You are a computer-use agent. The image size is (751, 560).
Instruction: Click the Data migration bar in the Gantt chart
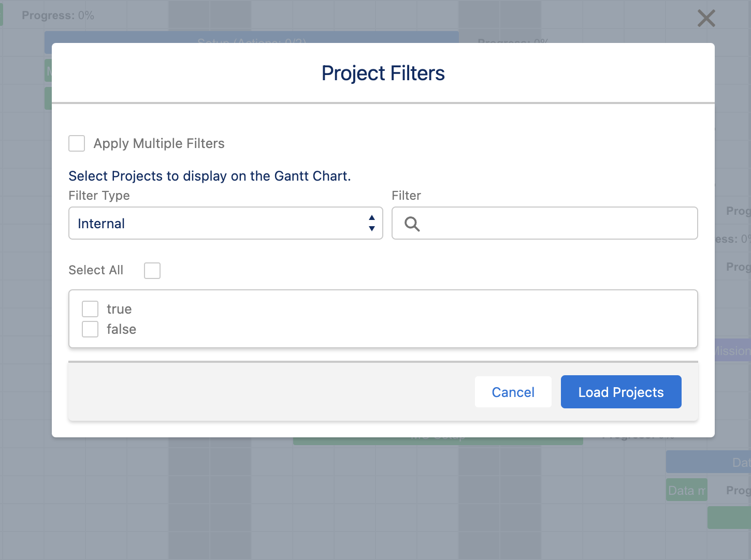point(686,490)
